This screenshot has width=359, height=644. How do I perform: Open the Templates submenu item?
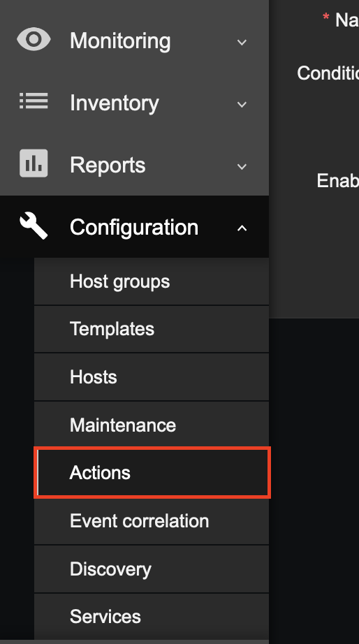152,329
